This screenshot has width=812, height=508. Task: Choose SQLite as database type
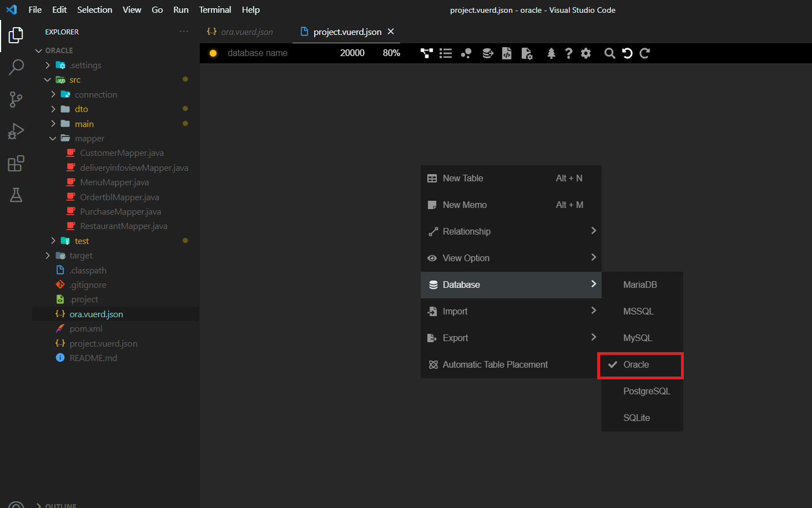[x=642, y=418]
